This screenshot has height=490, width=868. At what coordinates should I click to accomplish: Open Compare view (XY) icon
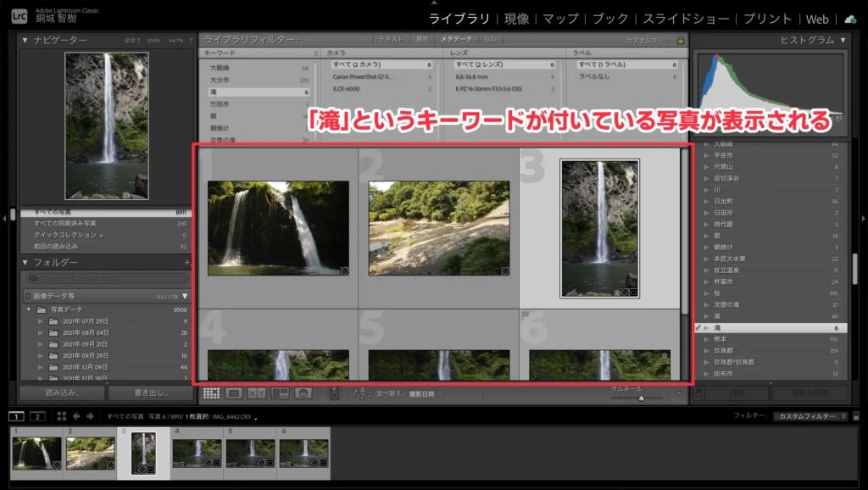pyautogui.click(x=257, y=393)
